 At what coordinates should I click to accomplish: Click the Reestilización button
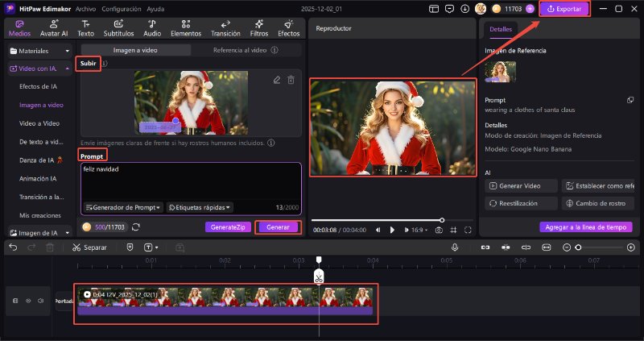(x=521, y=203)
